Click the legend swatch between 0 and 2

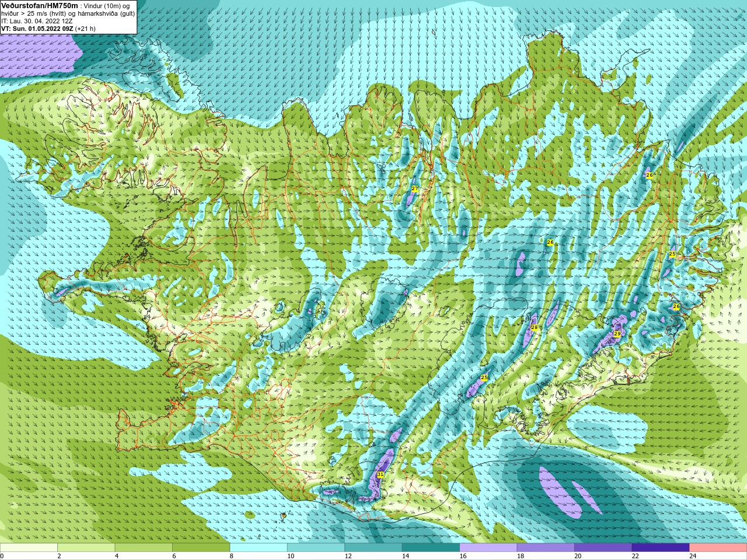pyautogui.click(x=29, y=548)
